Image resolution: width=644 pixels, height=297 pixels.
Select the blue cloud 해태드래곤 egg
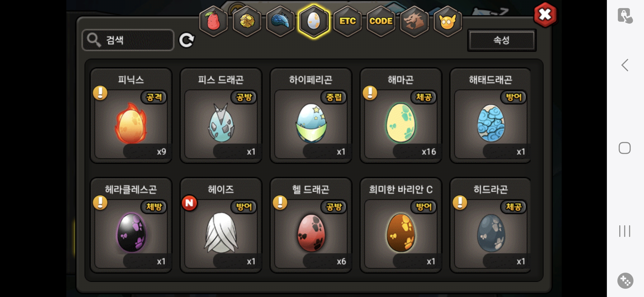(x=490, y=115)
